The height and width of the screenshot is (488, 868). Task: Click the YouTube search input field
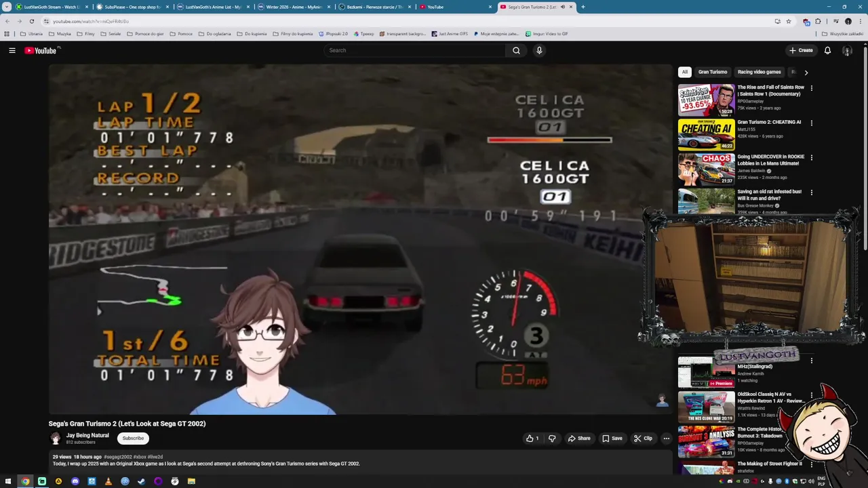click(415, 50)
